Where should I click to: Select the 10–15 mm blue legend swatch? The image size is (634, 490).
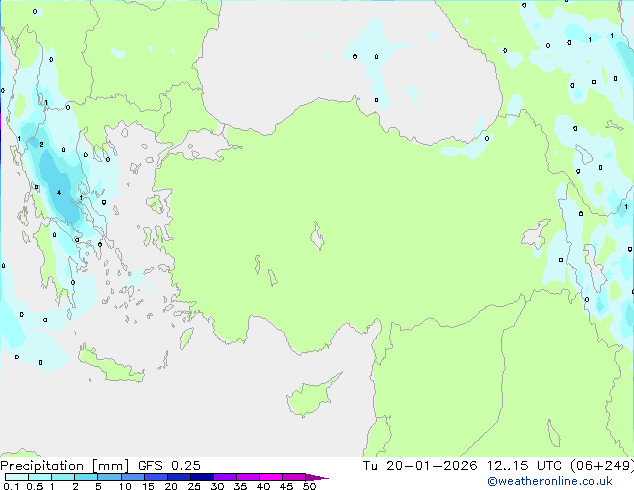132,477
